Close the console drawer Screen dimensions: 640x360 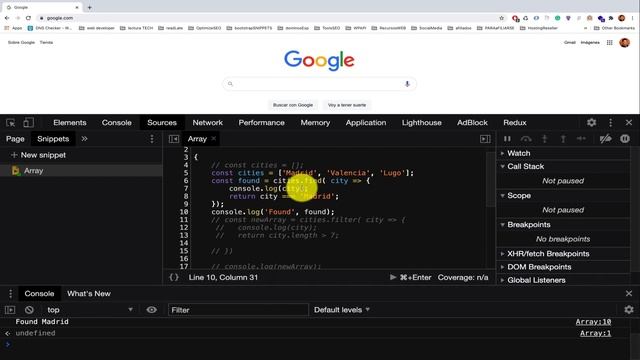(629, 293)
